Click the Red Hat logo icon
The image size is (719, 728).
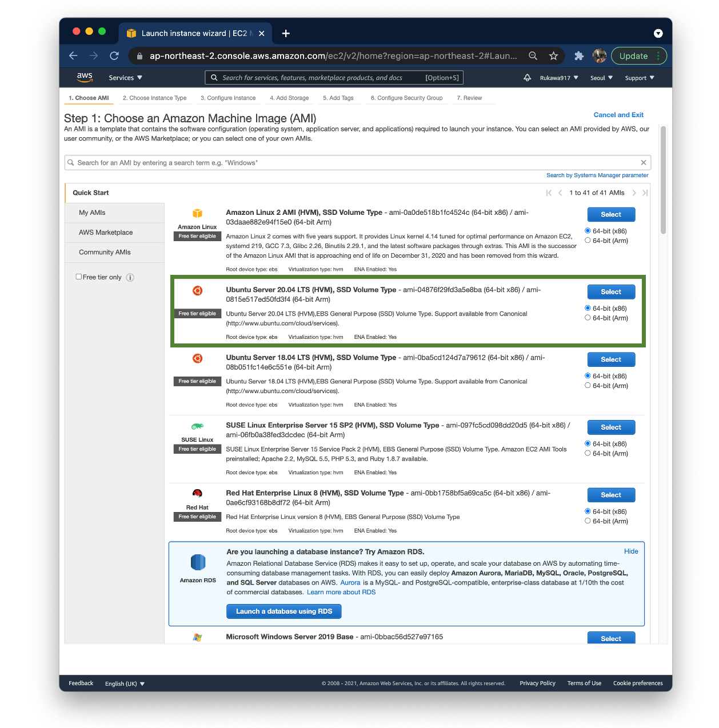point(197,494)
